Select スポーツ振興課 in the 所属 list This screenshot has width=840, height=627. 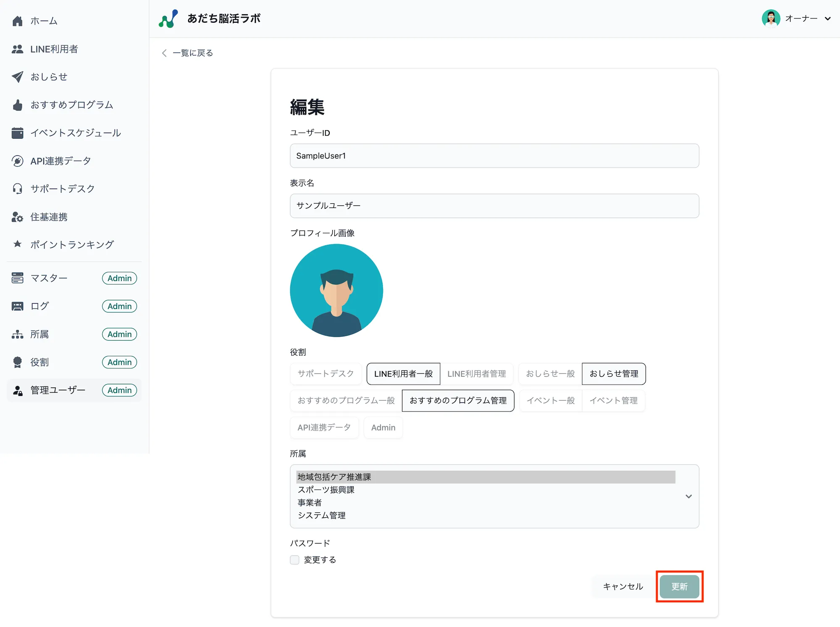[325, 490]
